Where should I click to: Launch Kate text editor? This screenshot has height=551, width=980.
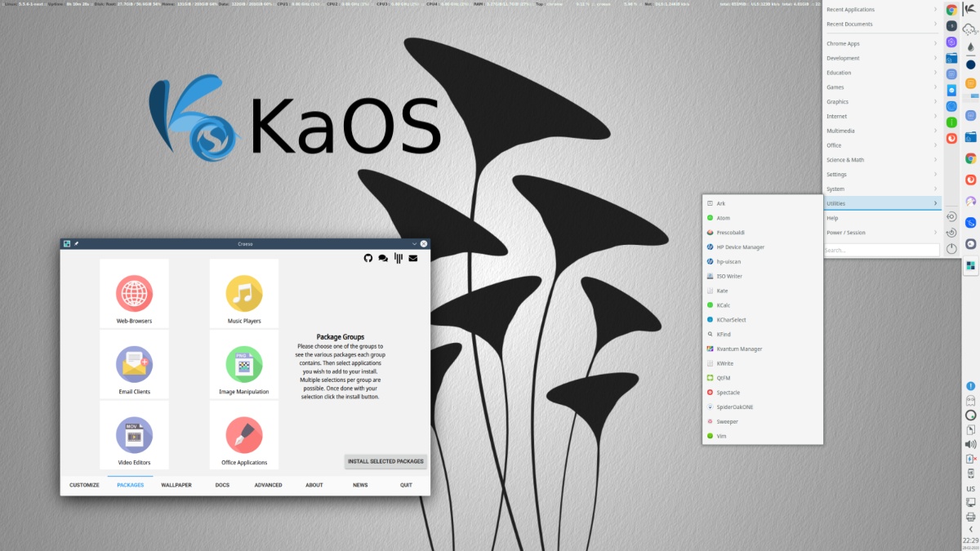tap(762, 291)
